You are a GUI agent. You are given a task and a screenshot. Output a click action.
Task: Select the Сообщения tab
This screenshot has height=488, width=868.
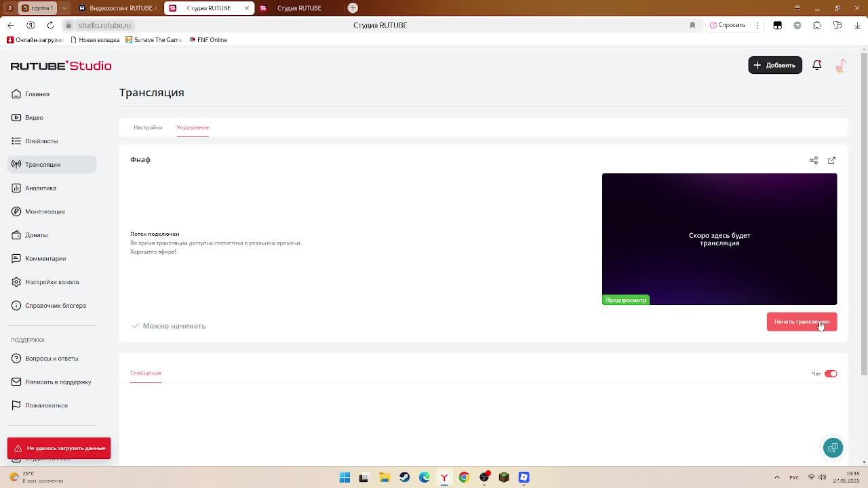click(146, 373)
